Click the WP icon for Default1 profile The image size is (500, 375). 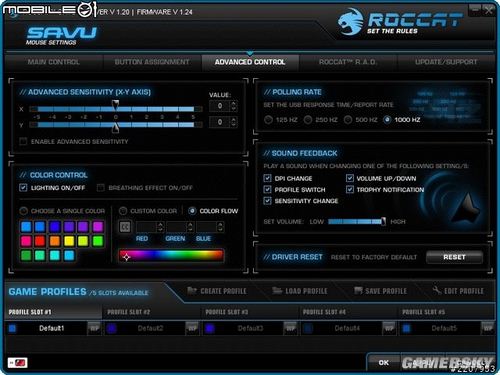click(94, 328)
